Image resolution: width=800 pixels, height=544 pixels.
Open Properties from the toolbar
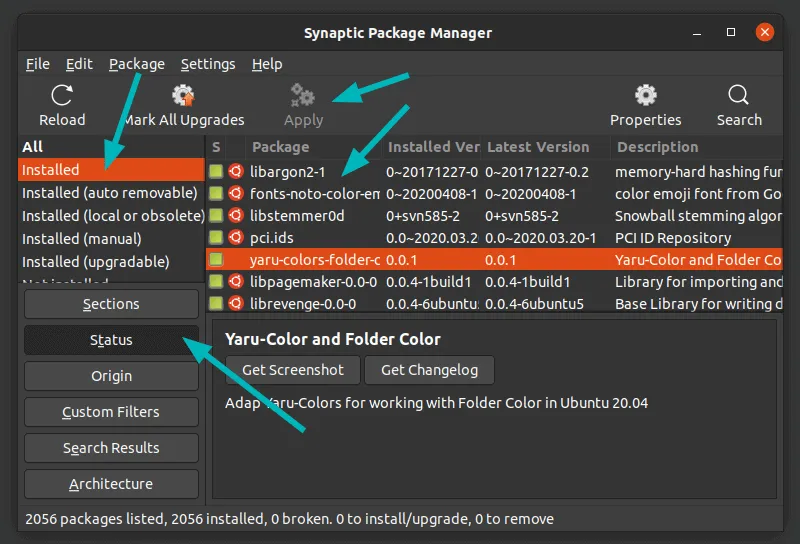645,96
